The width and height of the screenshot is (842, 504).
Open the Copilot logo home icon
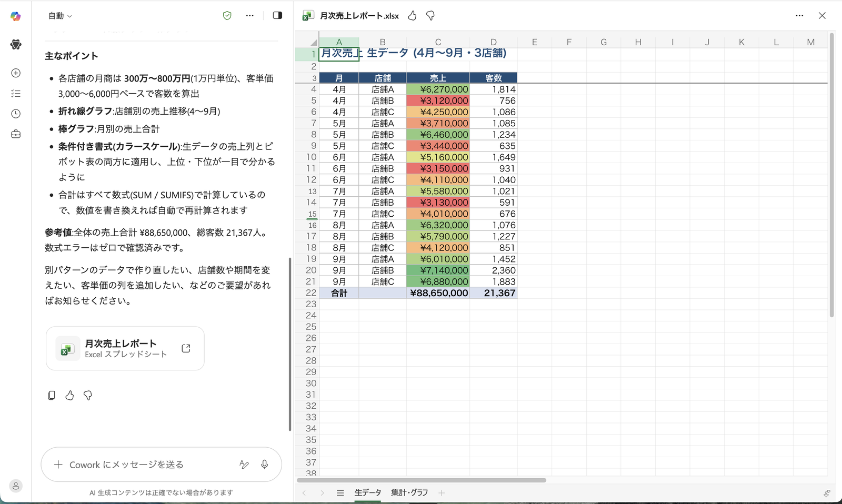pyautogui.click(x=16, y=16)
